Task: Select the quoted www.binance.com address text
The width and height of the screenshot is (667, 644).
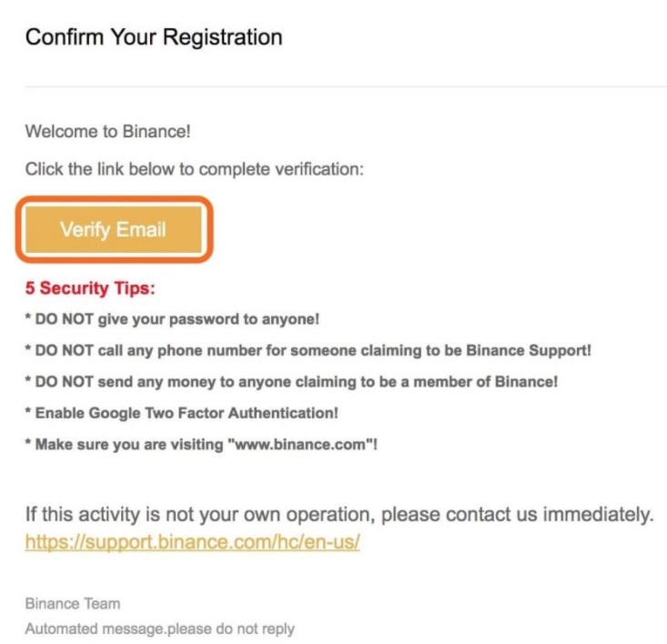Action: coord(300,444)
